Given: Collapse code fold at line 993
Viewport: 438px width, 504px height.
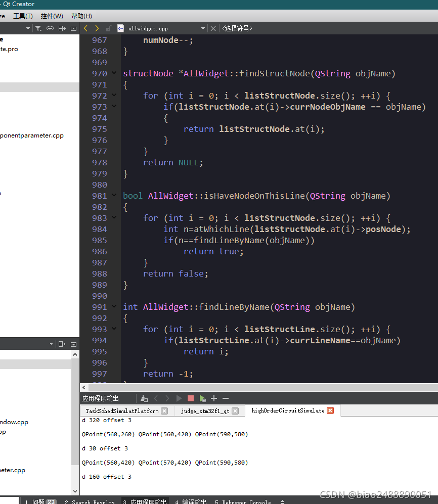Looking at the screenshot, I should pyautogui.click(x=114, y=329).
